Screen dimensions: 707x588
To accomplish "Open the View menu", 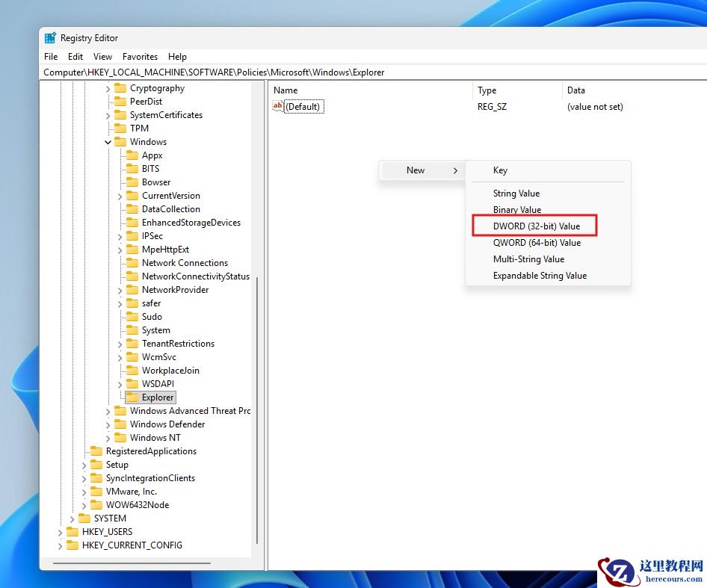I will [x=102, y=56].
